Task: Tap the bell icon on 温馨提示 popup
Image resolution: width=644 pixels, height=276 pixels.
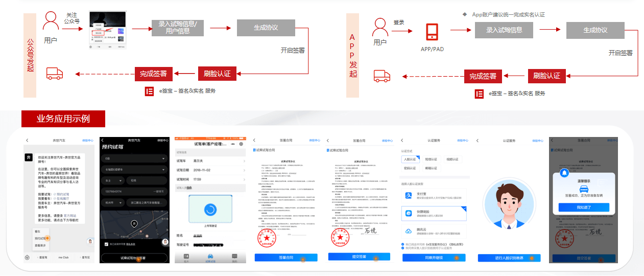Action: point(564,173)
